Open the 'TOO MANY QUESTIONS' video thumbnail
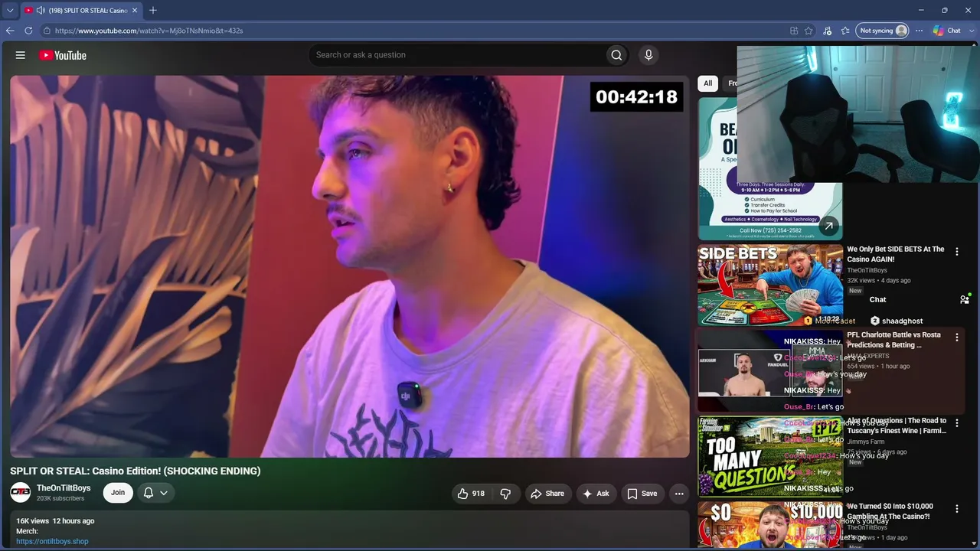The height and width of the screenshot is (551, 980). coord(770,456)
